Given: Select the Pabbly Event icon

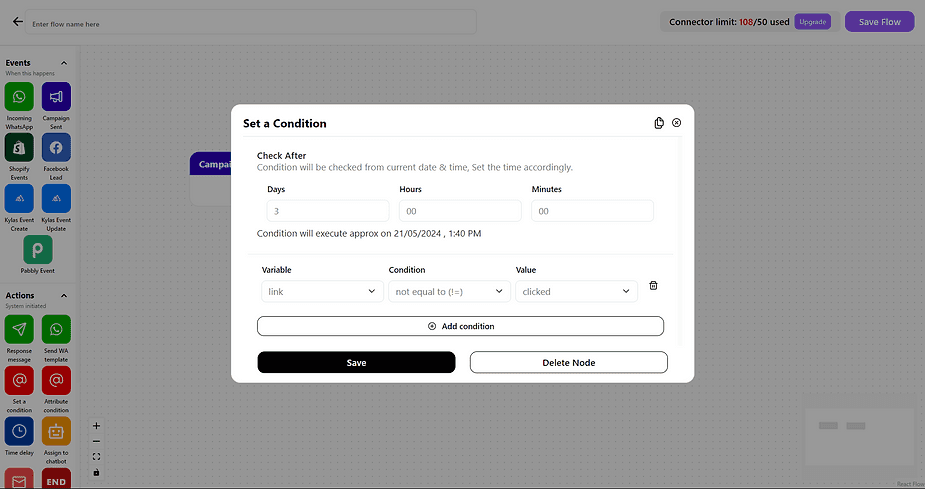Looking at the screenshot, I should click(x=38, y=250).
